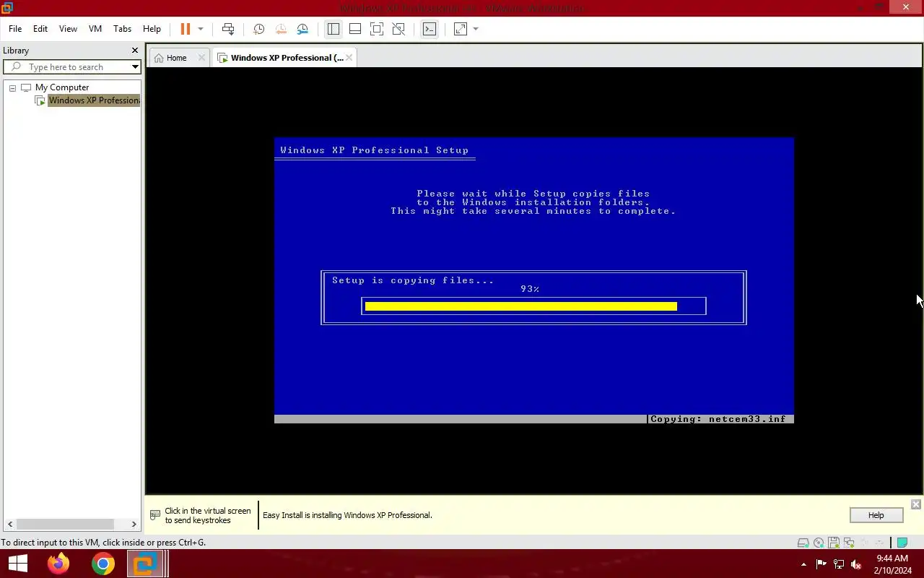Open the Action Center flag icon
Viewport: 924px width, 578px height.
pyautogui.click(x=821, y=564)
